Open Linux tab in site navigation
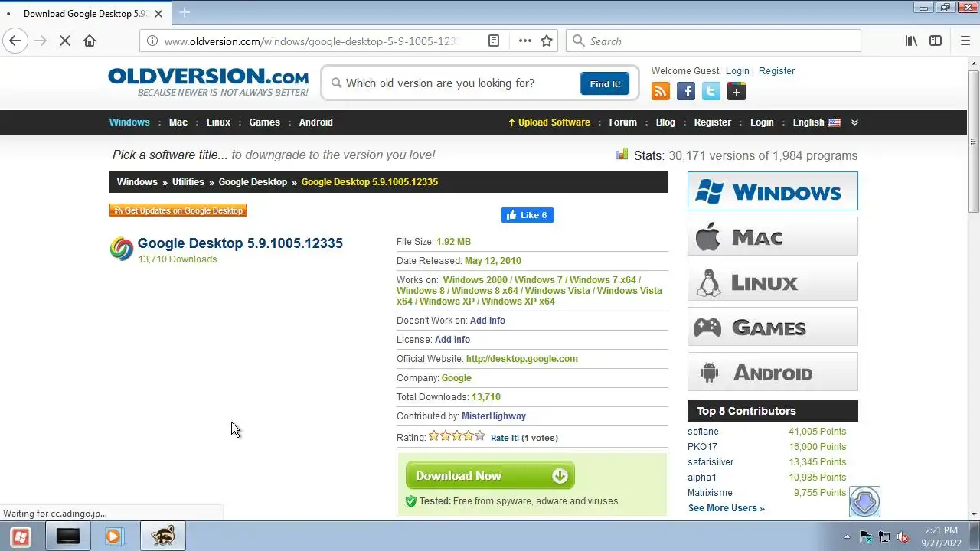 218,122
